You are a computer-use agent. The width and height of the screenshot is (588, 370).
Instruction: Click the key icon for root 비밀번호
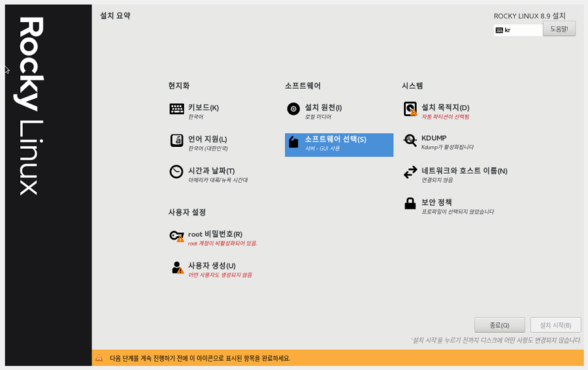[176, 236]
